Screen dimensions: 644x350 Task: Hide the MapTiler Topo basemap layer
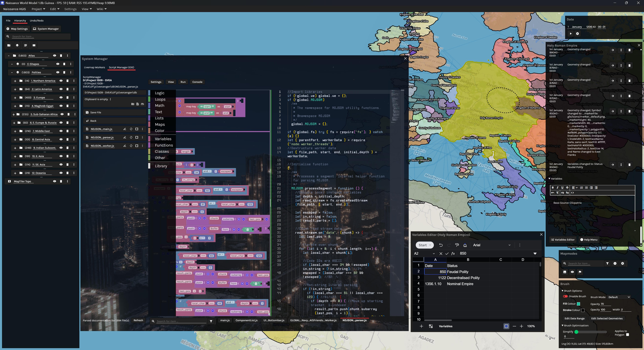point(55,182)
